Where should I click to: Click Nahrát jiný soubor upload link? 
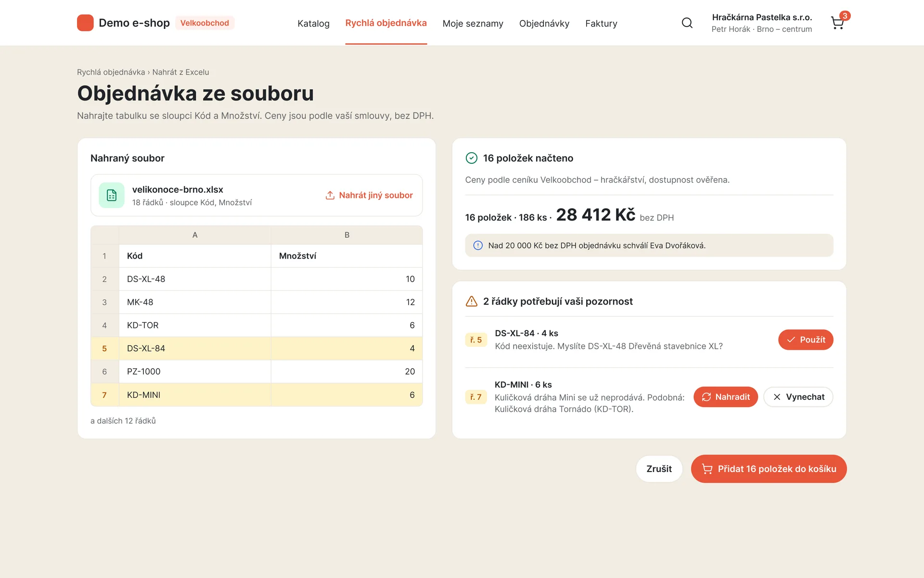pyautogui.click(x=369, y=195)
